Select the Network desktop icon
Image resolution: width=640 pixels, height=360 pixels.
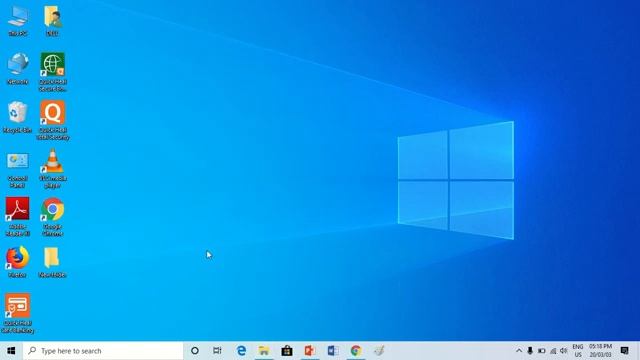[18, 69]
